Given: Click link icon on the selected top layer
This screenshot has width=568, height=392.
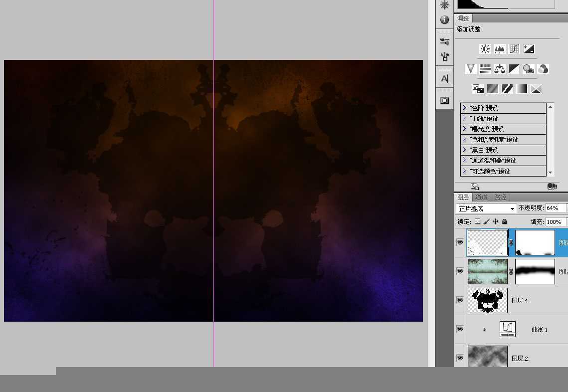Looking at the screenshot, I should pos(511,243).
